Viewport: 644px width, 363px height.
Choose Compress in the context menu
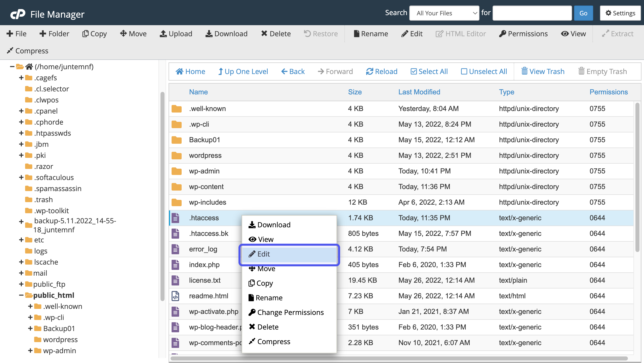point(289,342)
